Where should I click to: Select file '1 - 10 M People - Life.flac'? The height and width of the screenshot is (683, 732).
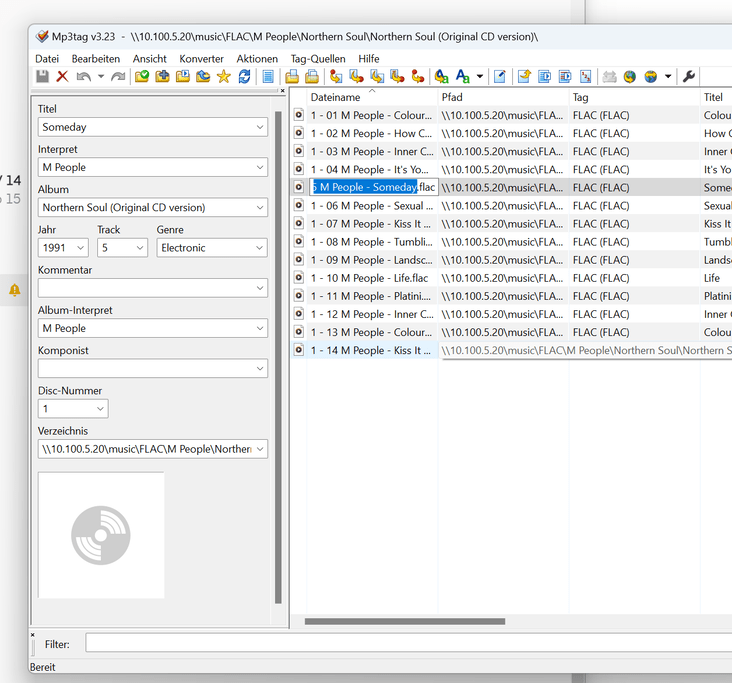coord(370,278)
